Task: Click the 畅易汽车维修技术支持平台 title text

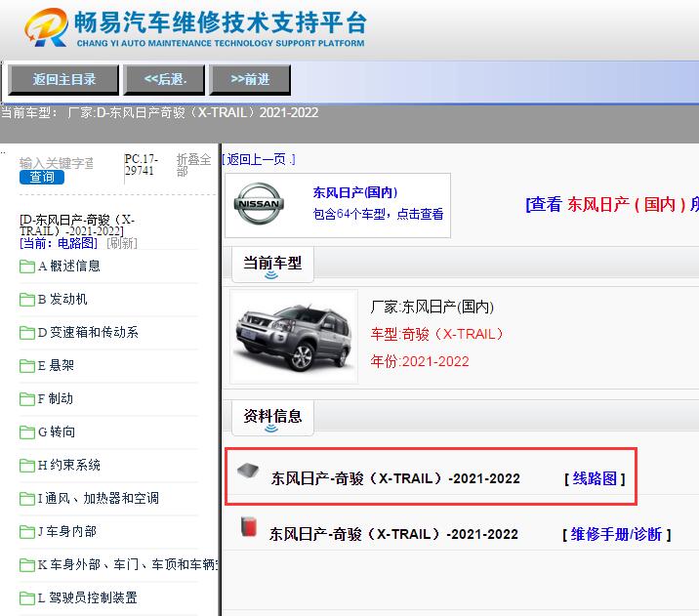Action: (221, 21)
